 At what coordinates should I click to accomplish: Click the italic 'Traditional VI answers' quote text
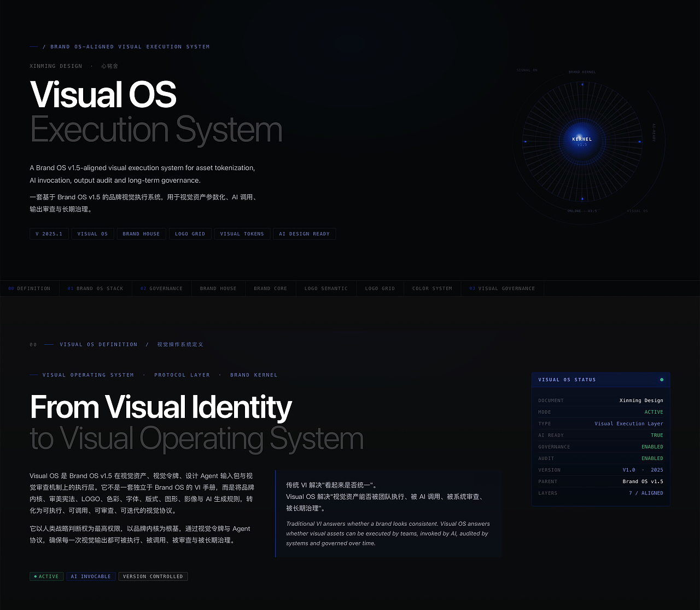coord(388,533)
